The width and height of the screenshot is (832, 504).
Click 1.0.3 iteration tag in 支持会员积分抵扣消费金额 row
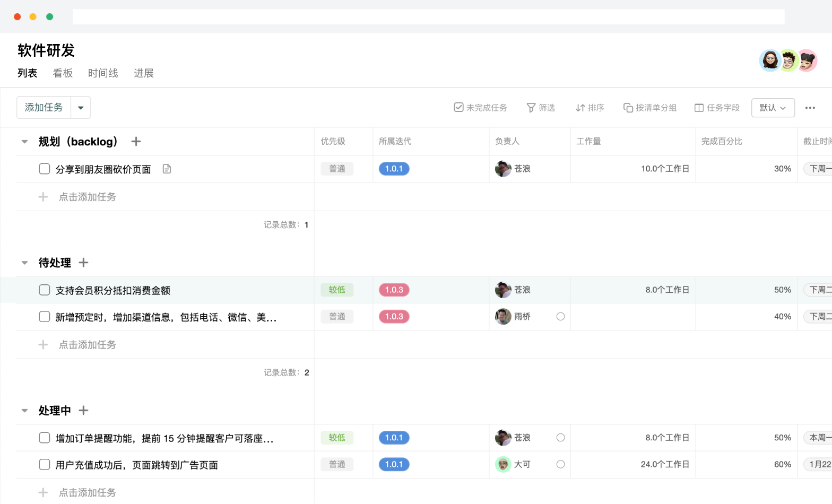pyautogui.click(x=394, y=290)
